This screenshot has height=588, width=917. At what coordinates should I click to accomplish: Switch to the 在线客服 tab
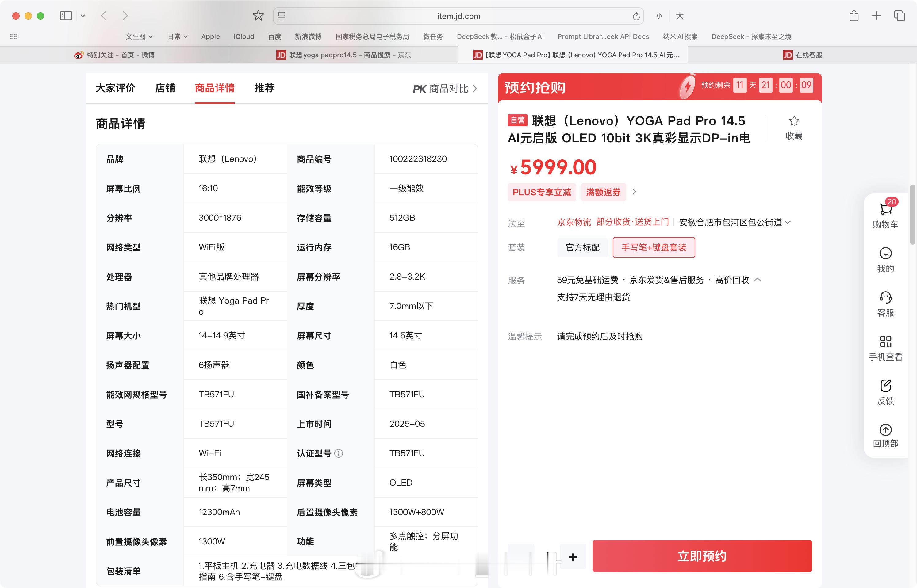[x=802, y=55]
